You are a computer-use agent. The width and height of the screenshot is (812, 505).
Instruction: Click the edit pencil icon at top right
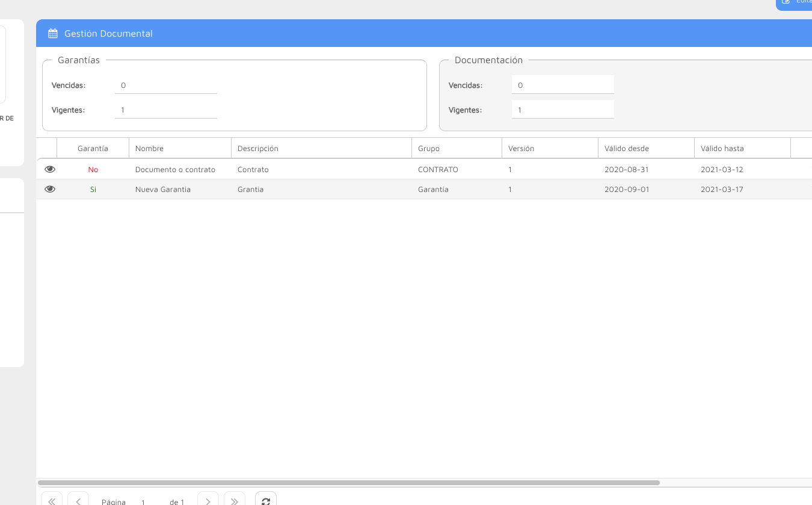tap(786, 2)
